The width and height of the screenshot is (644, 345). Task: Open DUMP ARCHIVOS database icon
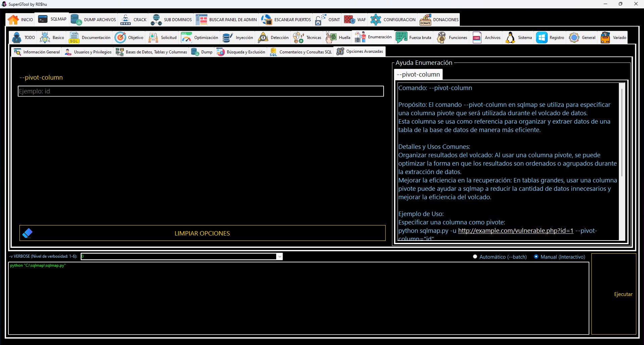tap(76, 20)
